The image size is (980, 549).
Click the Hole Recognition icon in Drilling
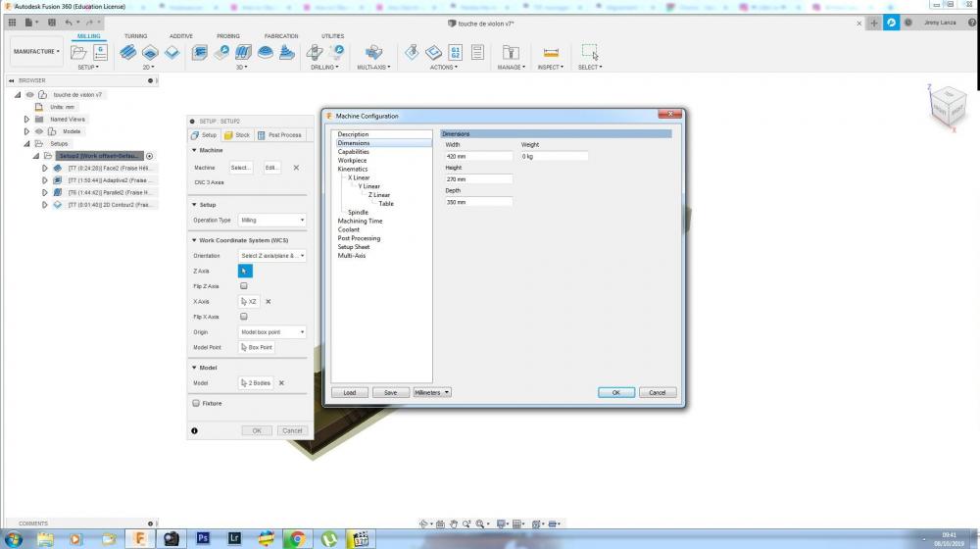tap(336, 53)
